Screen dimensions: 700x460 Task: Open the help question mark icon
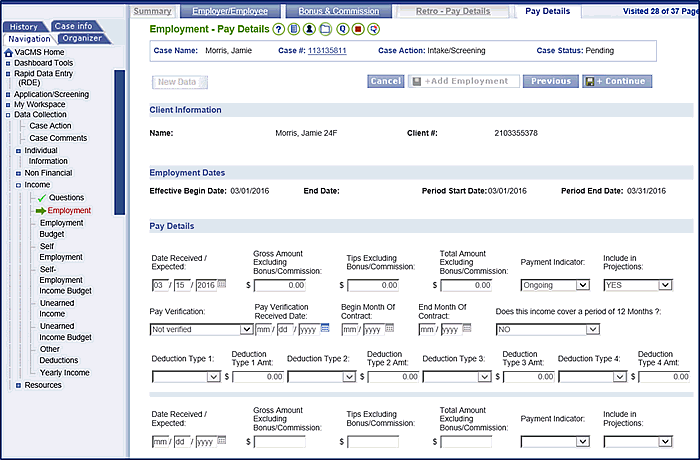click(279, 29)
